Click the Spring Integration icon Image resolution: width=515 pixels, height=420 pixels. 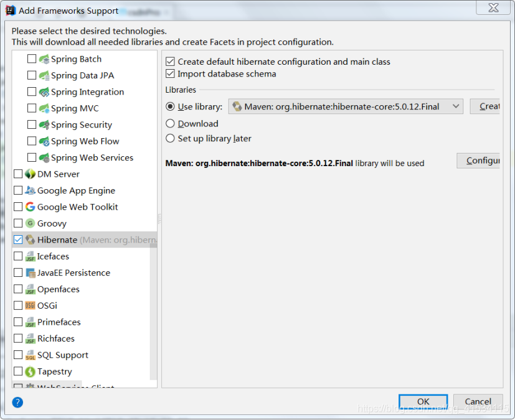(x=44, y=92)
